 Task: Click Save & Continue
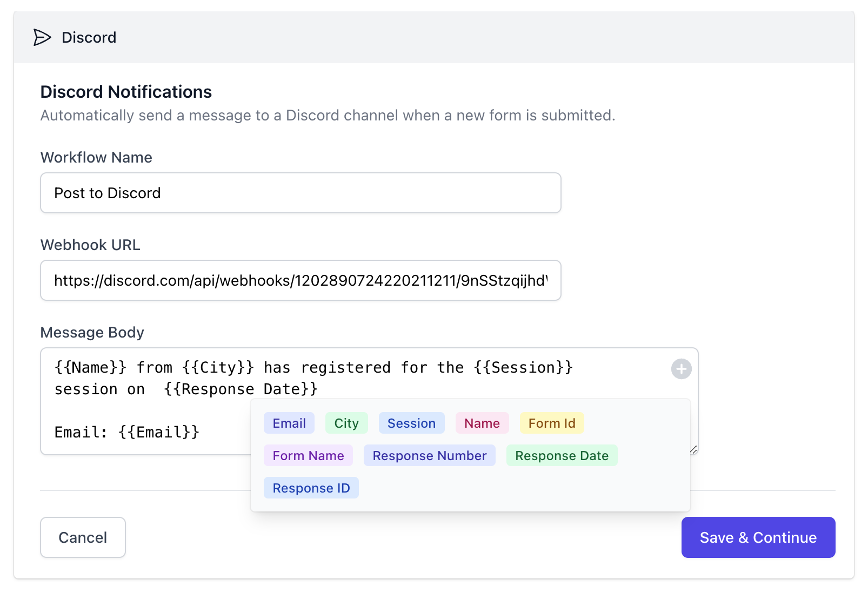758,537
